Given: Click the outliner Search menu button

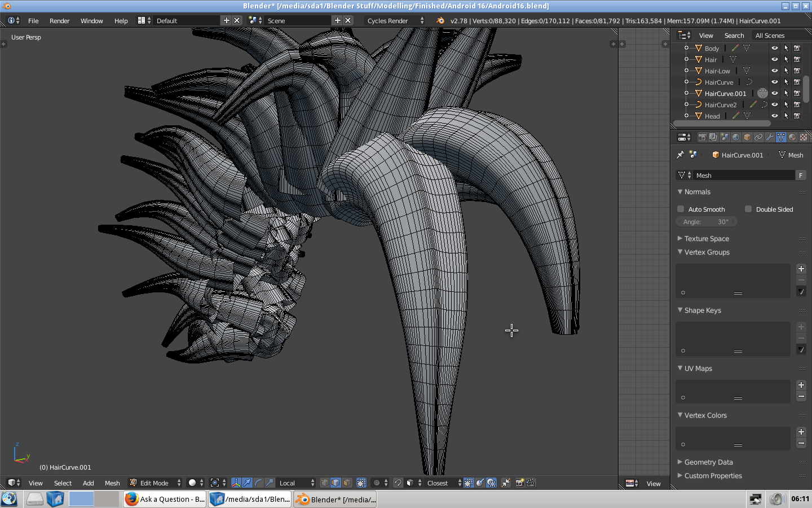Looking at the screenshot, I should (734, 35).
